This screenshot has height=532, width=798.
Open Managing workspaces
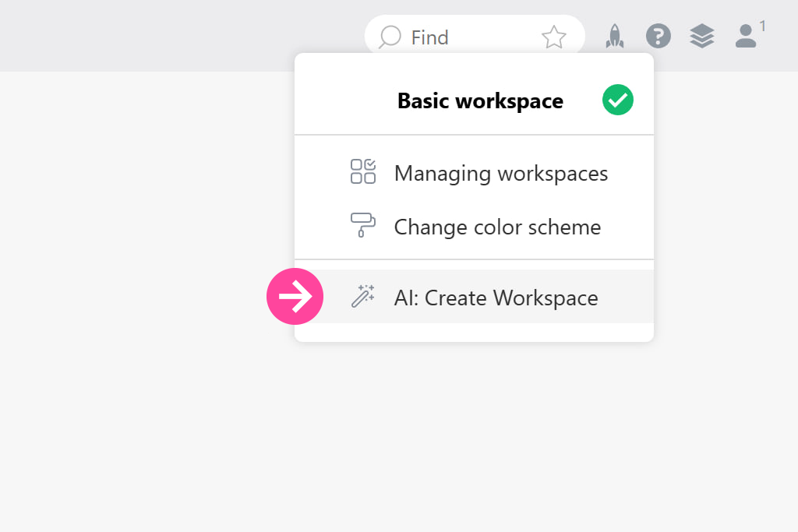[x=501, y=173]
